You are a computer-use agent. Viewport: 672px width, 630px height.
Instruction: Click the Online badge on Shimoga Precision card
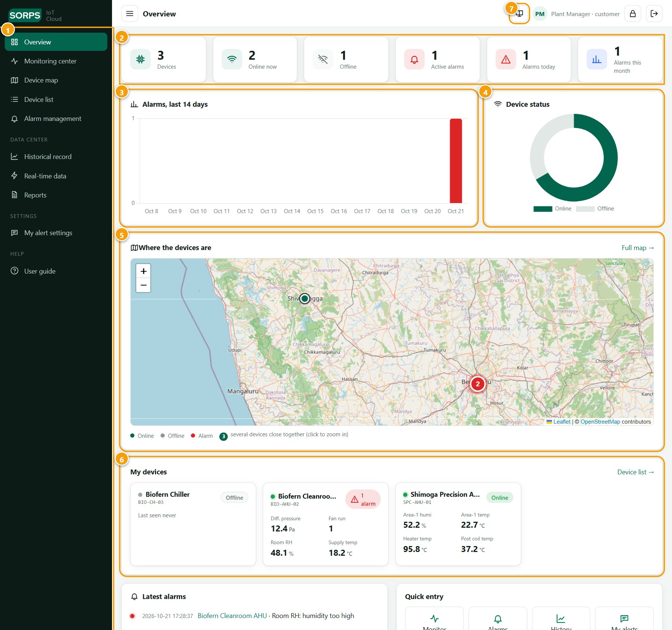point(500,498)
